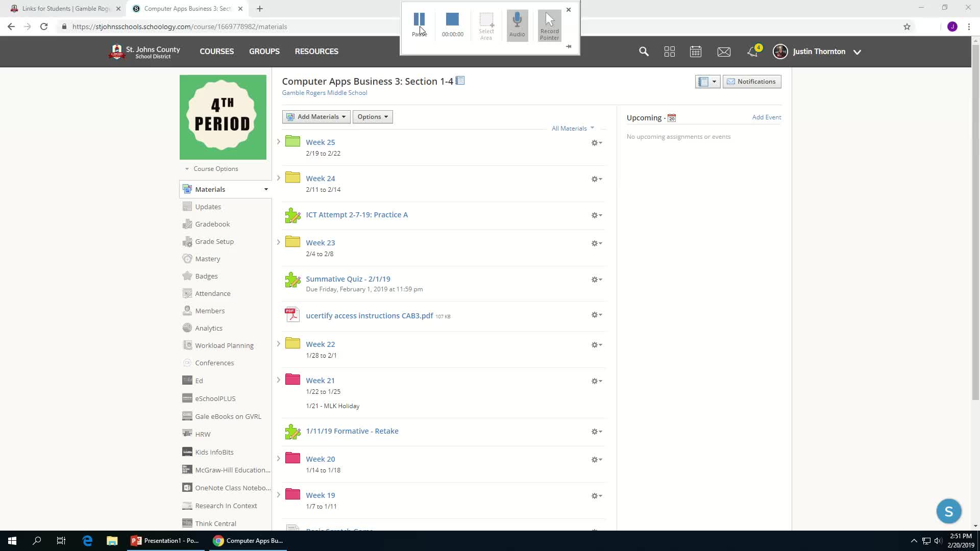Open ucertify access instructions CAB3.pdf

370,315
